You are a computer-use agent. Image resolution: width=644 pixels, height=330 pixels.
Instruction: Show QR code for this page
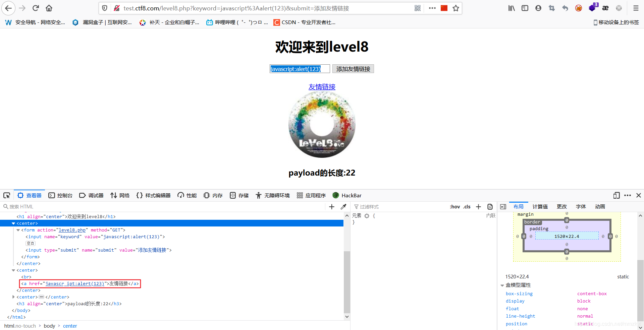(418, 8)
